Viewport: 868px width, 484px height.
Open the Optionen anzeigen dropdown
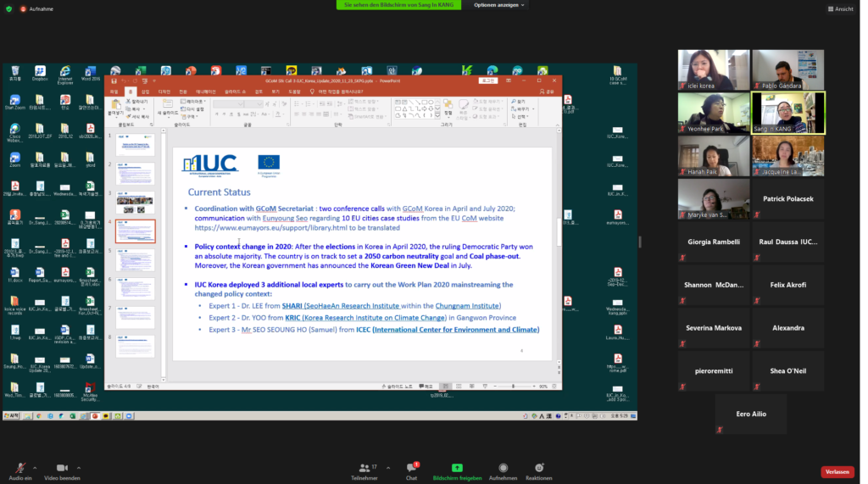click(498, 5)
